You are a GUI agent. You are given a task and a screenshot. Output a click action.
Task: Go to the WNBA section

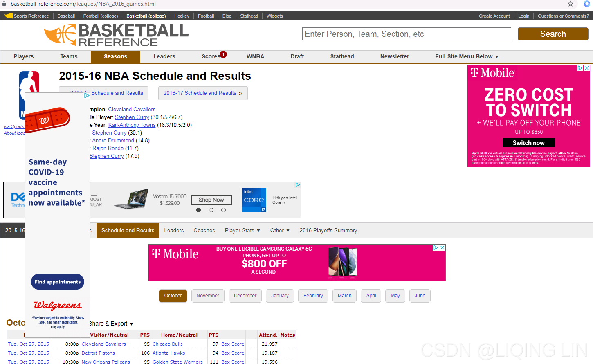(255, 57)
